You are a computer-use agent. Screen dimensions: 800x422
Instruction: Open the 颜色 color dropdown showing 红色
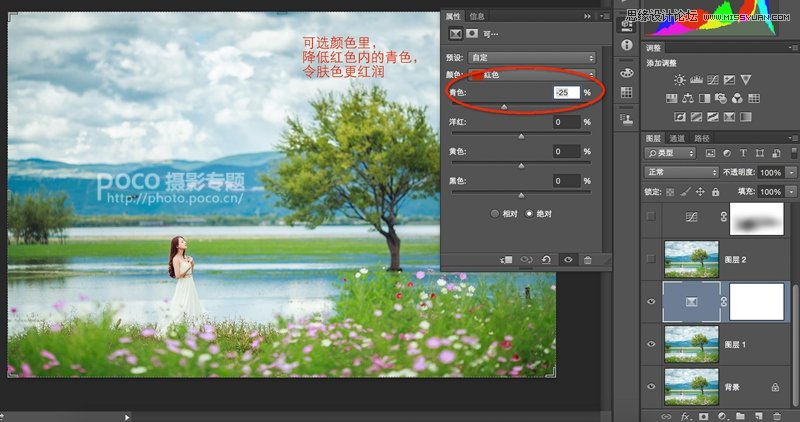tap(532, 75)
